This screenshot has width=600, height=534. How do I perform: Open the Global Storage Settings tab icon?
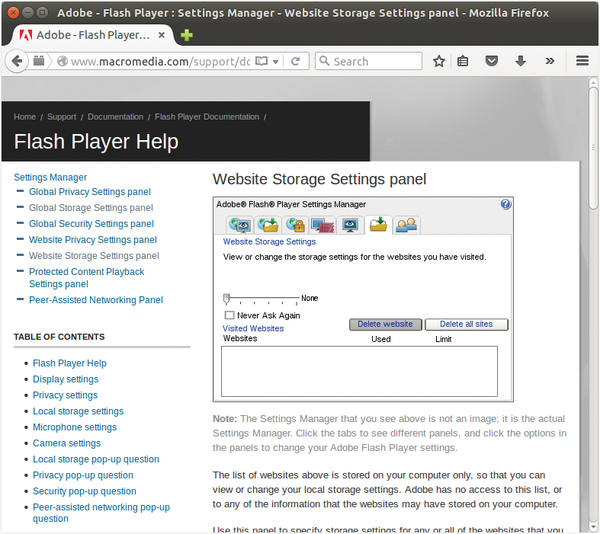pos(268,225)
